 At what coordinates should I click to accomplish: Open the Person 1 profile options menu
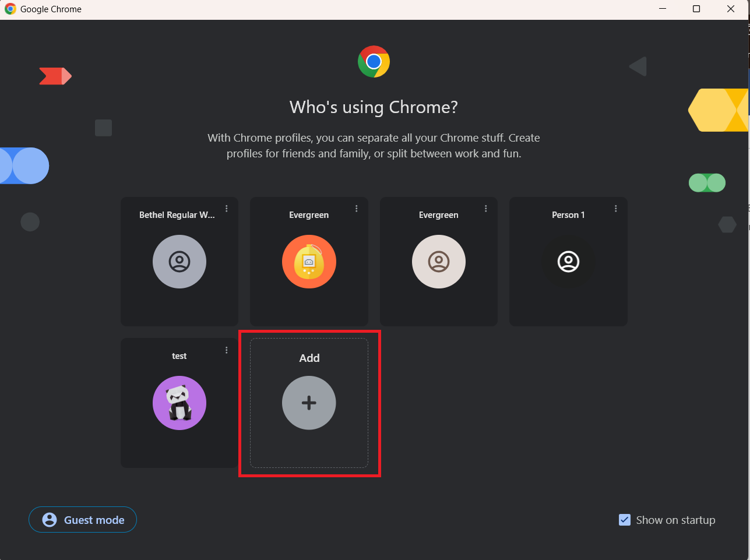click(615, 208)
